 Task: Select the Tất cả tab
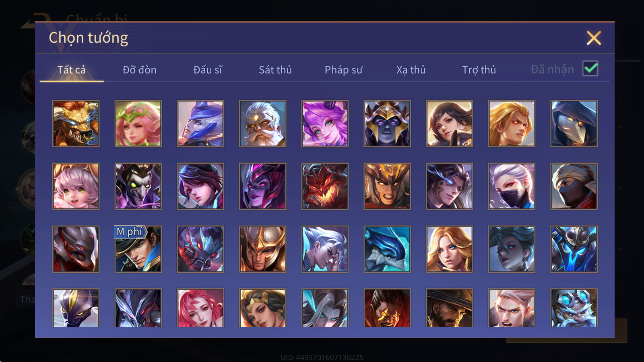pyautogui.click(x=72, y=70)
